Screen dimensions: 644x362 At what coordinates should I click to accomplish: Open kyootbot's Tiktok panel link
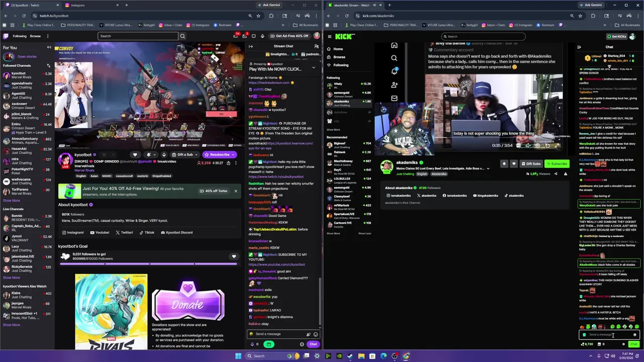[147, 233]
